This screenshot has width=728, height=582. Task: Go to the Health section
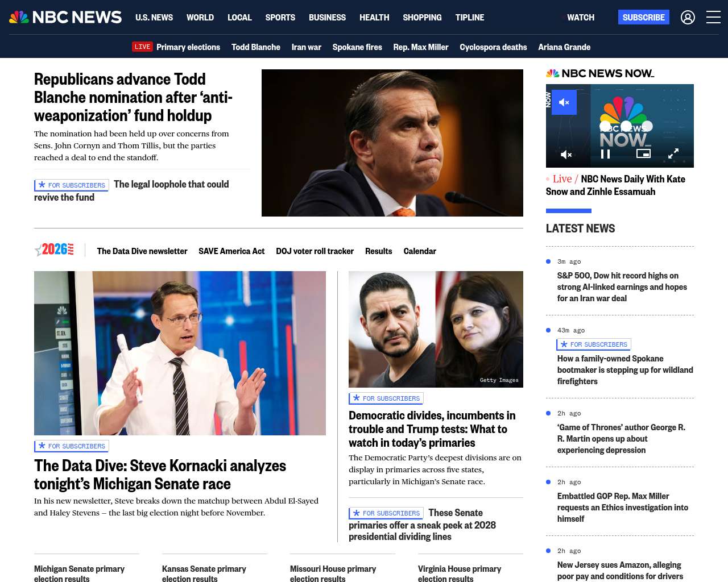(x=374, y=18)
